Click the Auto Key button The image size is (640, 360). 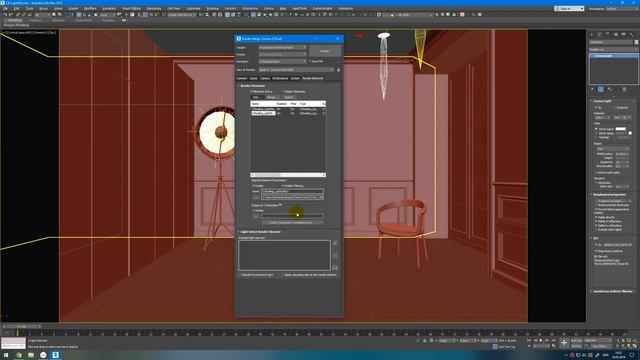pos(576,340)
